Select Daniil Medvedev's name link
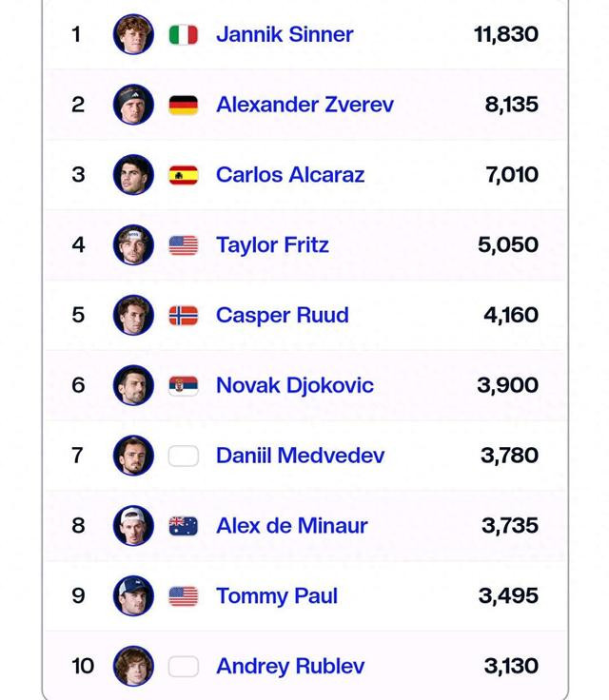Viewport: 609px width, 700px height. pos(301,456)
